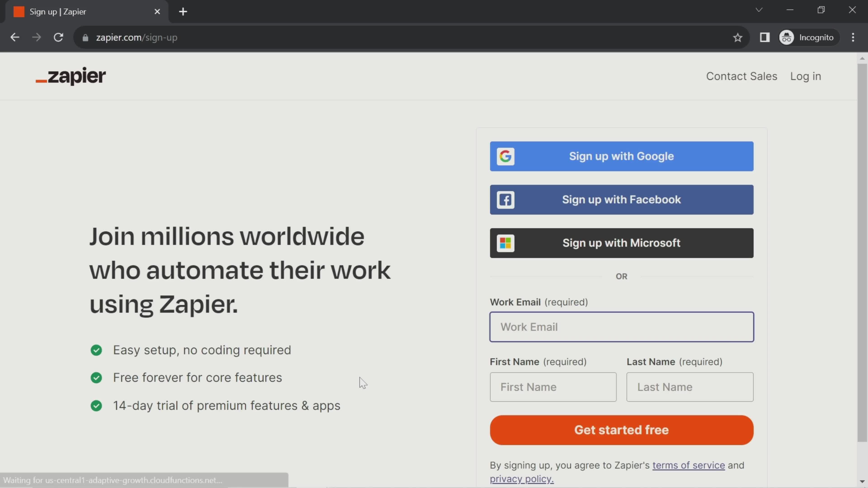Screen dimensions: 868x488
Task: Select the Sign up with Google button
Action: pyautogui.click(x=621, y=156)
